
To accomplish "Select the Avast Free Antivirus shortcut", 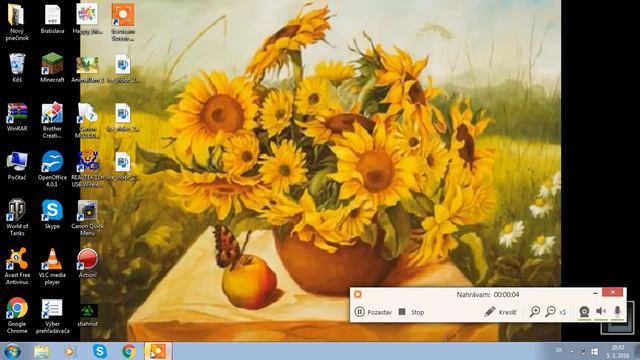I will coord(17,266).
